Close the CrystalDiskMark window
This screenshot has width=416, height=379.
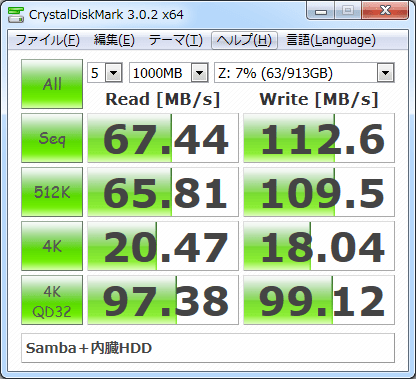tap(385, 11)
